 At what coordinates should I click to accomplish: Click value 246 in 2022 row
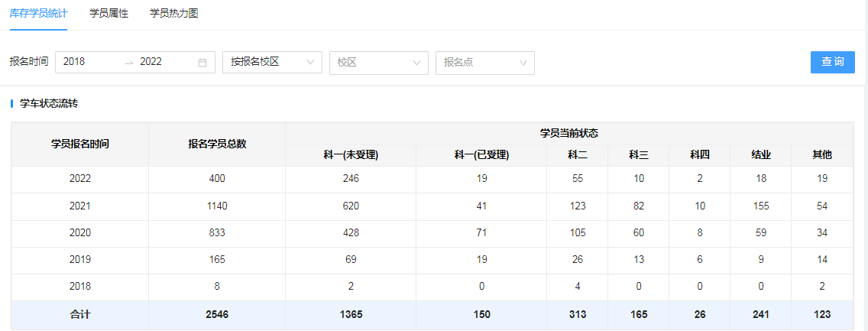[x=351, y=179]
